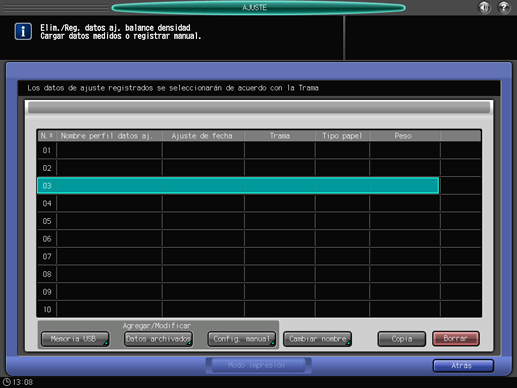
Task: Select row 02 in the table
Action: click(x=238, y=168)
